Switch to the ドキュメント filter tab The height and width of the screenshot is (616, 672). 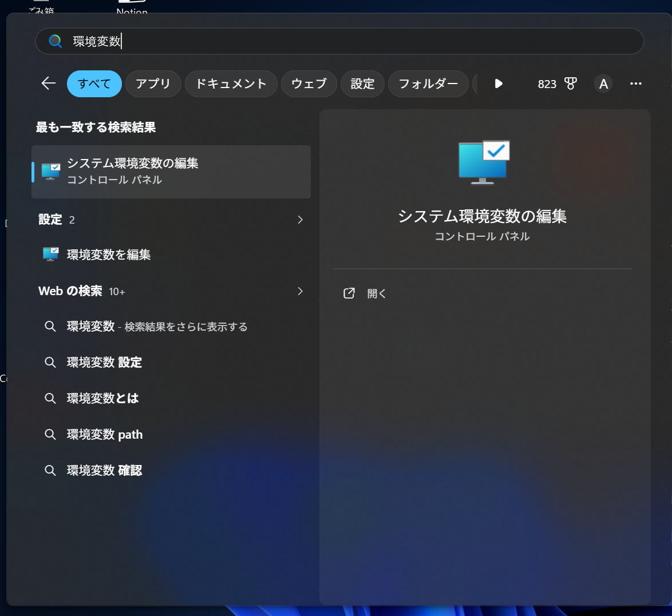[231, 84]
